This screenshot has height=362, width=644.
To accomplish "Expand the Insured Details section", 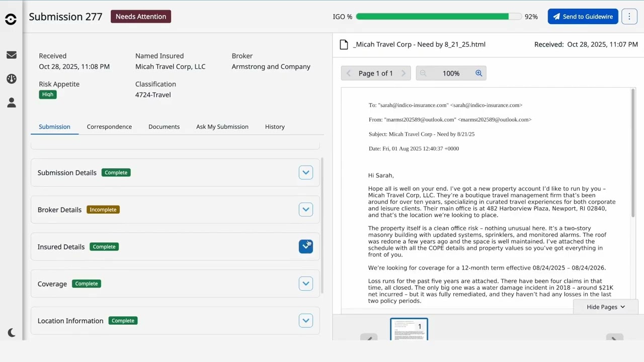I will pos(306,246).
